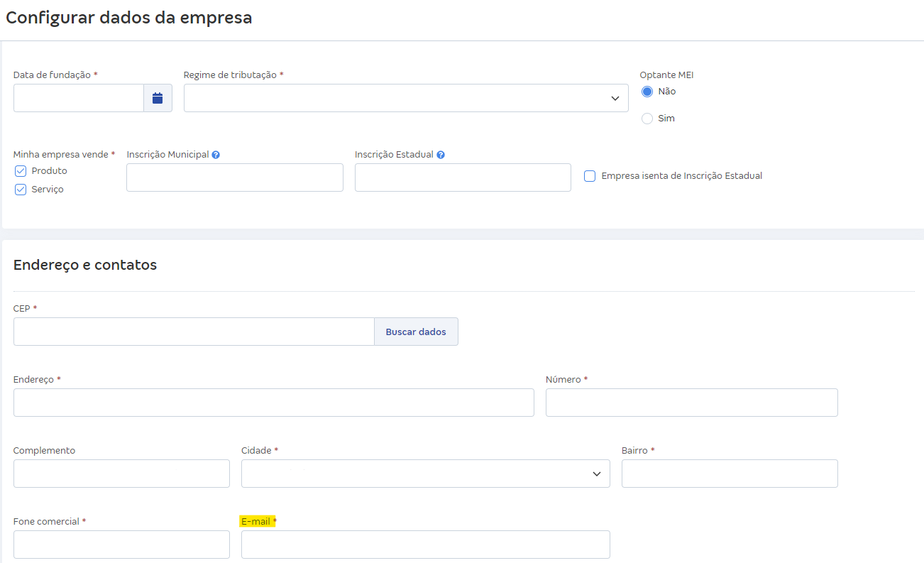Click the Buscar dados button
The height and width of the screenshot is (563, 924).
(x=416, y=331)
